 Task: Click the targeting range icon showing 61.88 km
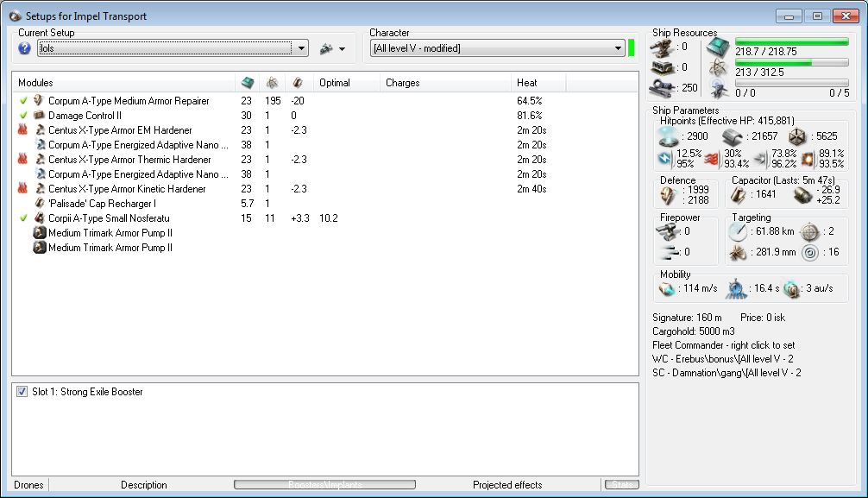[x=738, y=231]
